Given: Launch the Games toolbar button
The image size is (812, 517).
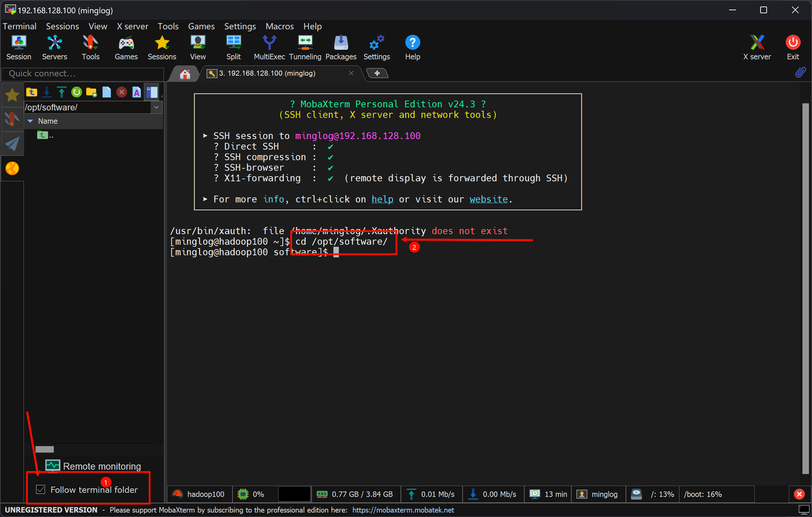Looking at the screenshot, I should (126, 48).
